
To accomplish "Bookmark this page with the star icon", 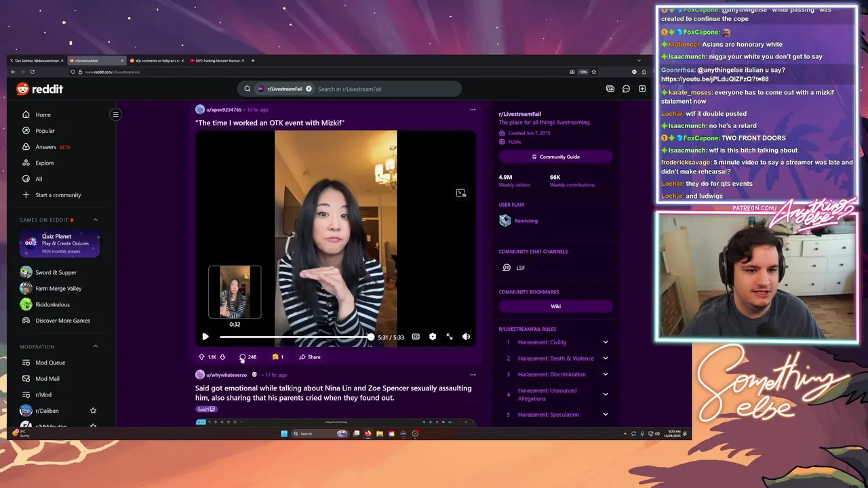I will coord(594,72).
